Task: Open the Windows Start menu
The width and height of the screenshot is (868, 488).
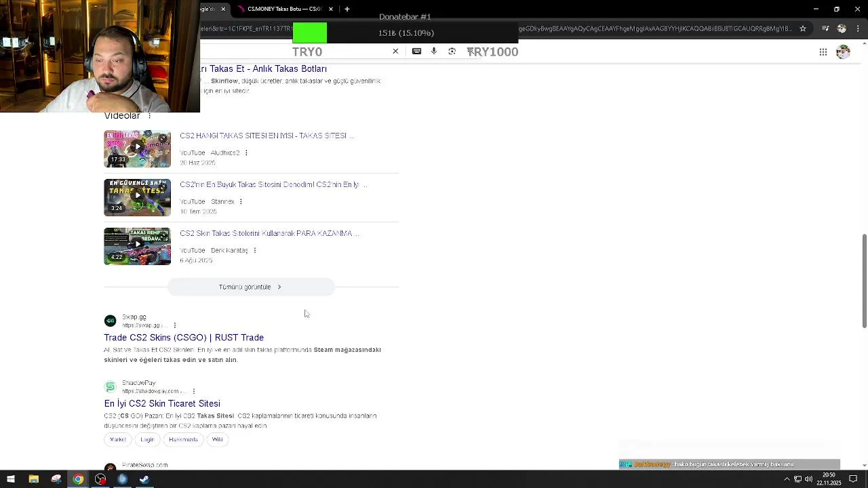Action: click(x=11, y=479)
